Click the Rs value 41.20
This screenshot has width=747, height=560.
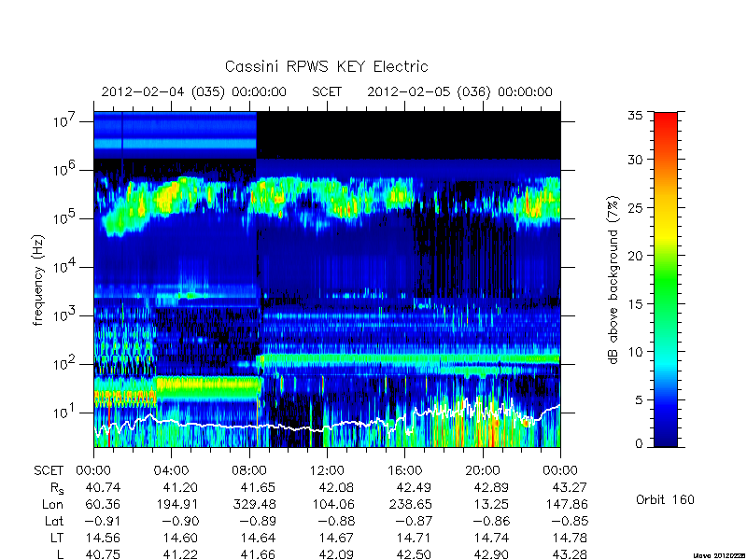point(180,487)
